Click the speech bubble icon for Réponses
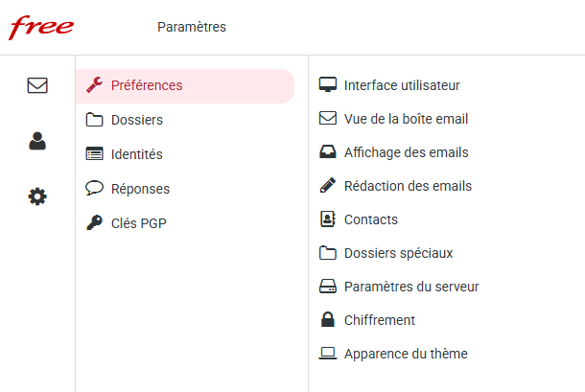Viewport: 585px width, 392px height. point(94,189)
